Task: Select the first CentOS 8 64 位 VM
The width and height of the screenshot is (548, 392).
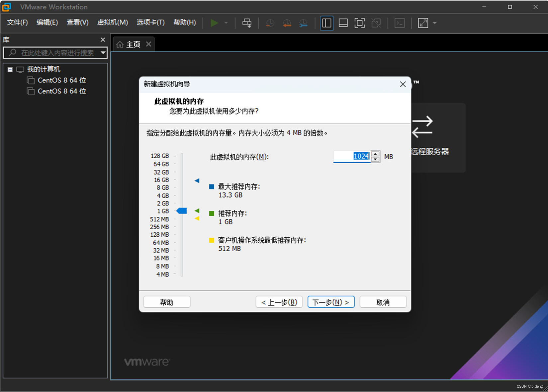Action: click(x=62, y=80)
